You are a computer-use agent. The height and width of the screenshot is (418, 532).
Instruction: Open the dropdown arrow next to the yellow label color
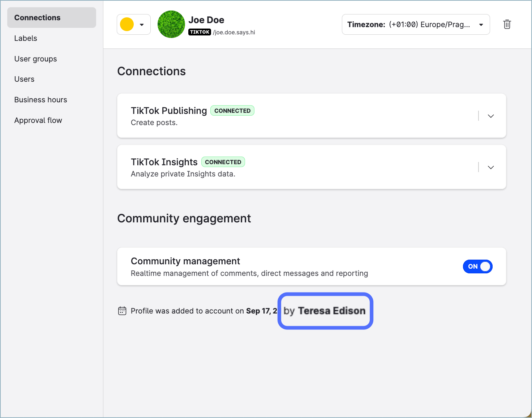click(142, 25)
